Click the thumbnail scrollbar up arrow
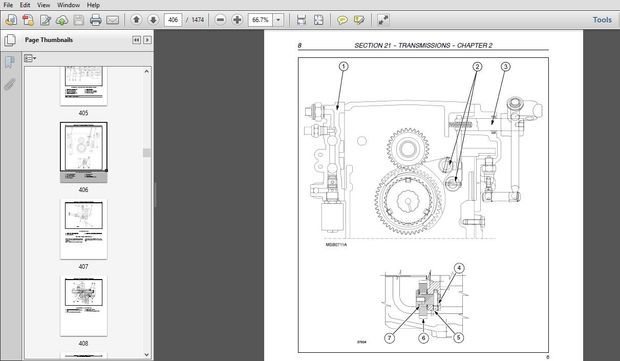 [x=147, y=72]
